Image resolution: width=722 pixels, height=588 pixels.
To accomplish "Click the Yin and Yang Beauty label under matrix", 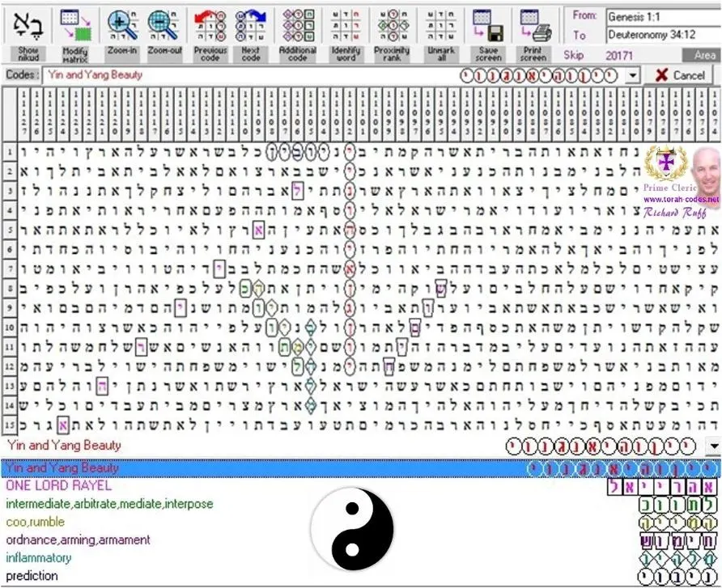I will point(64,445).
